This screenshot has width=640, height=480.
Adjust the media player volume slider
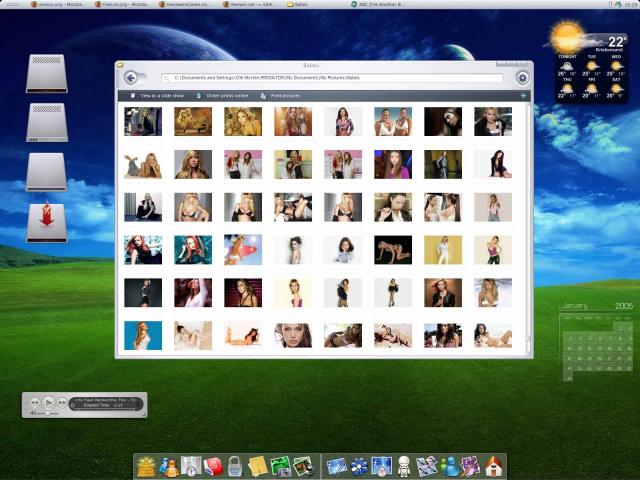point(47,413)
